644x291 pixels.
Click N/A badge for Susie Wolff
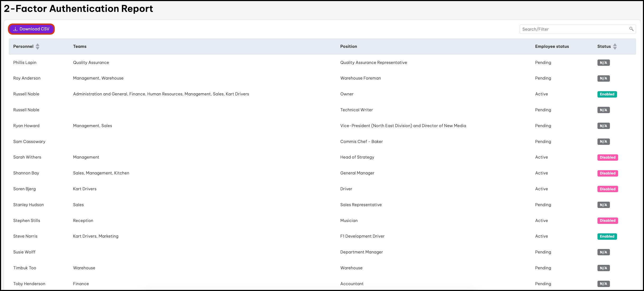coord(603,252)
